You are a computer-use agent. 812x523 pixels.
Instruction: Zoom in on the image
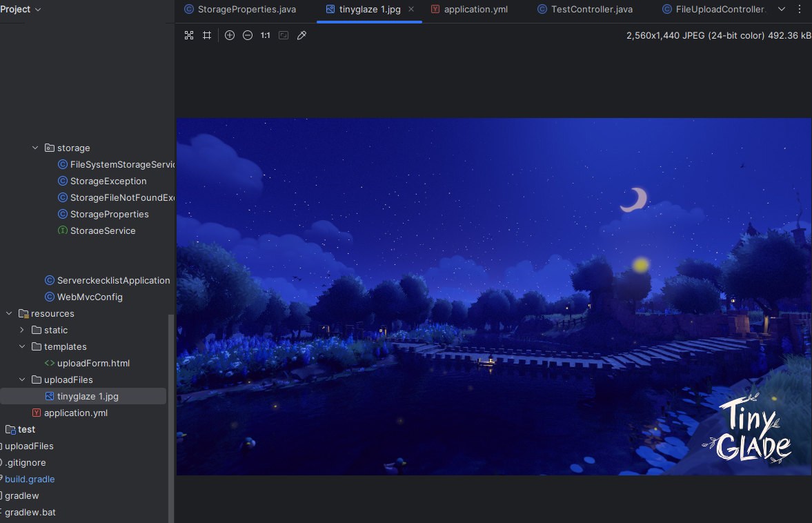[230, 35]
